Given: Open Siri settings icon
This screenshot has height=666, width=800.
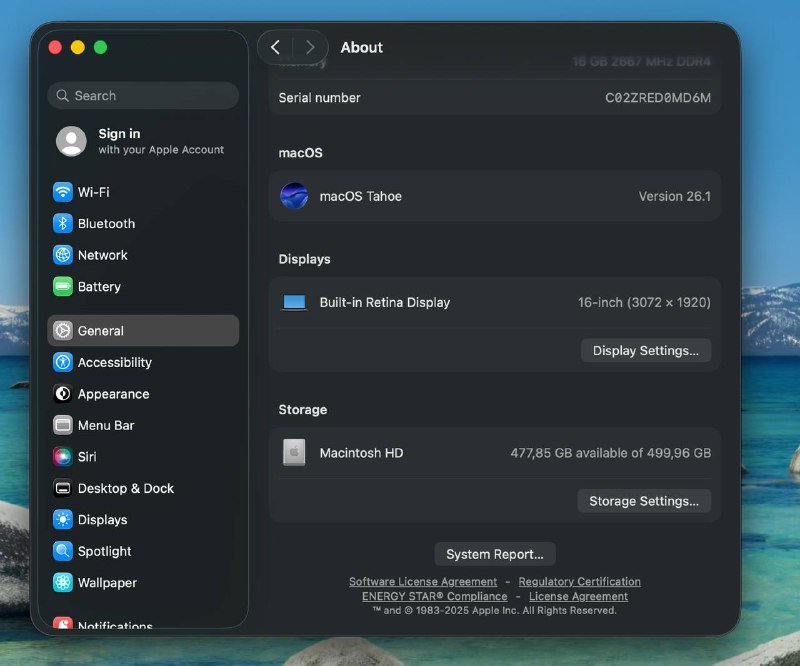Looking at the screenshot, I should [62, 456].
